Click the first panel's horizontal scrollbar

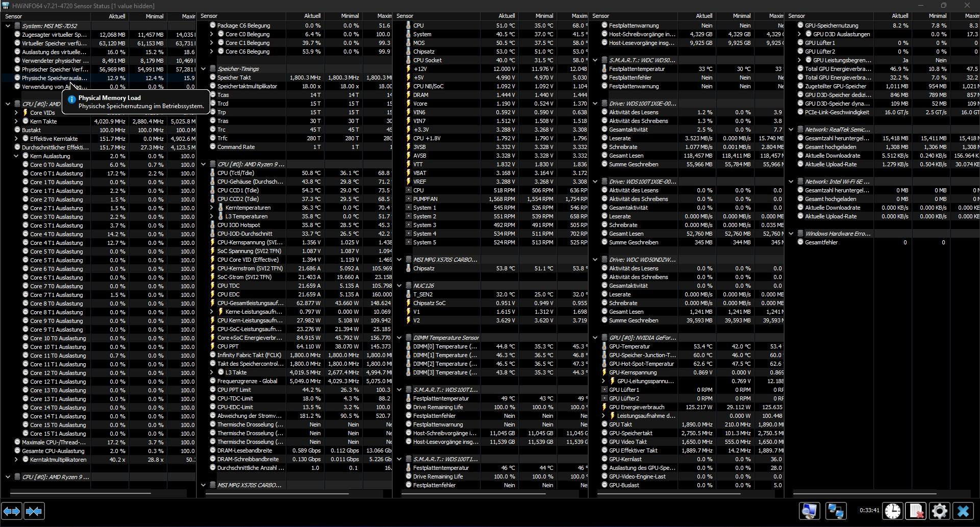(x=81, y=493)
